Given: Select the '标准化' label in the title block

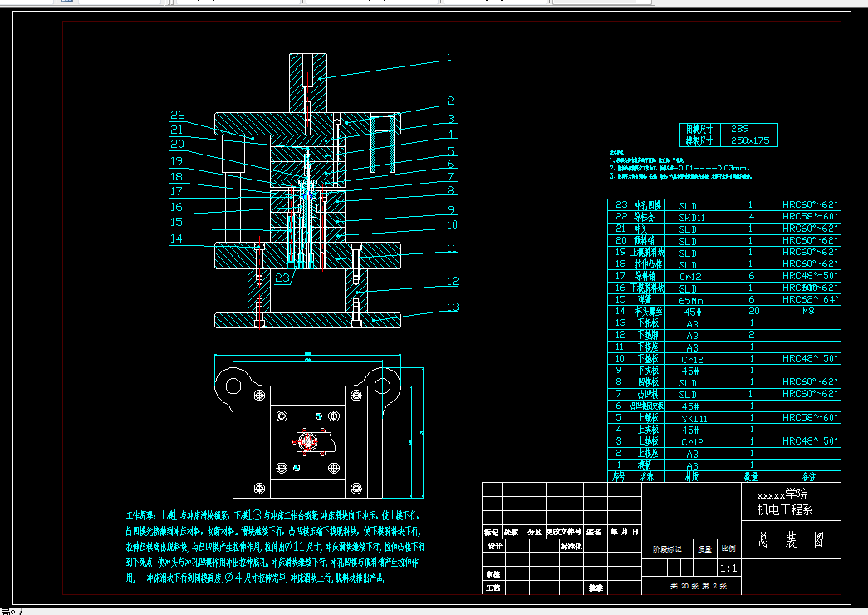Looking at the screenshot, I should [x=571, y=546].
